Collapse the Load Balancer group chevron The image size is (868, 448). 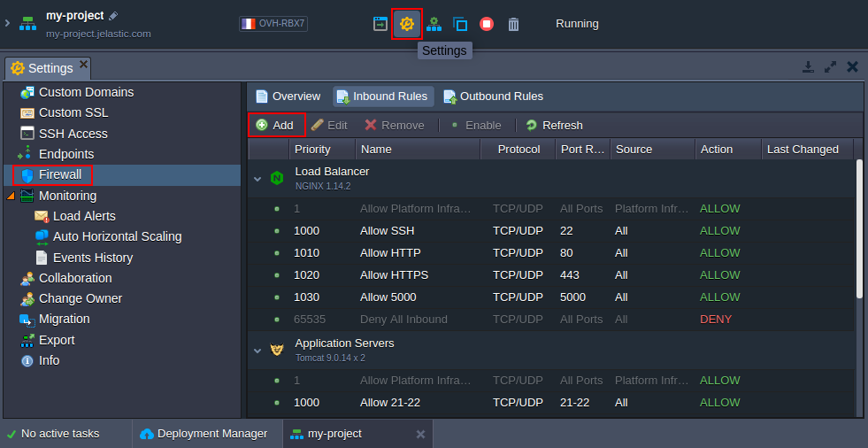tap(257, 179)
